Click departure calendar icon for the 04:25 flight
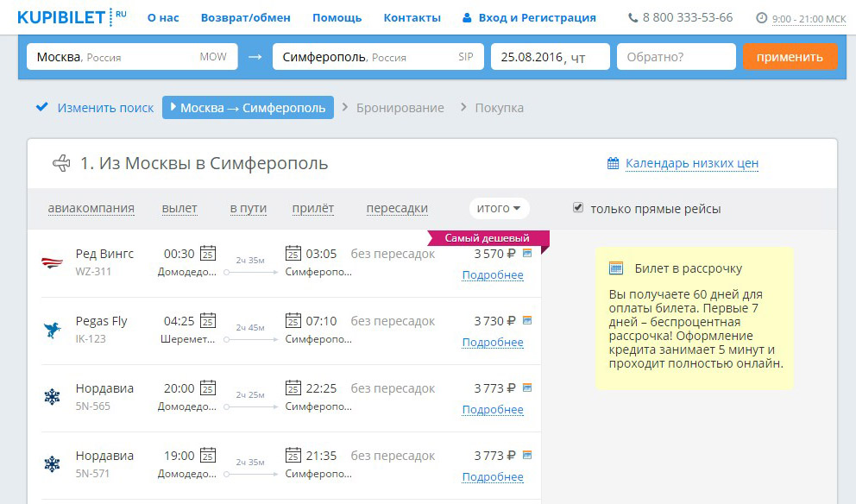This screenshot has height=504, width=856. tap(207, 320)
